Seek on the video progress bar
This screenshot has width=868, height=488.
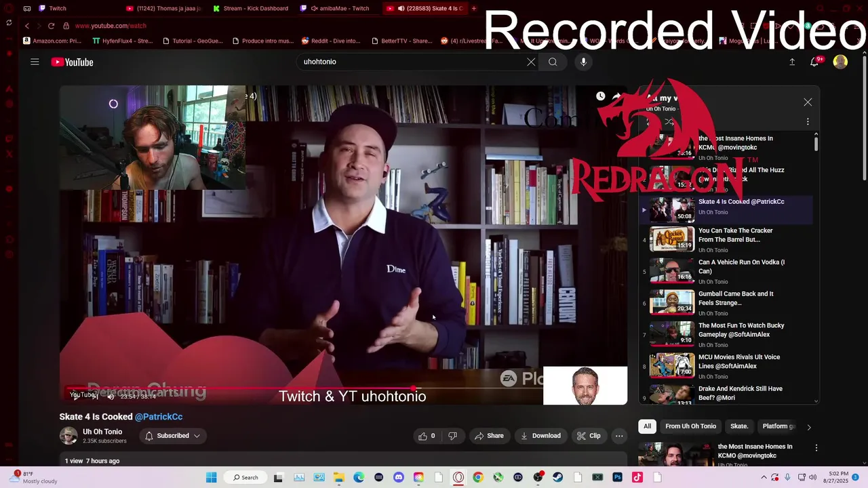342,388
